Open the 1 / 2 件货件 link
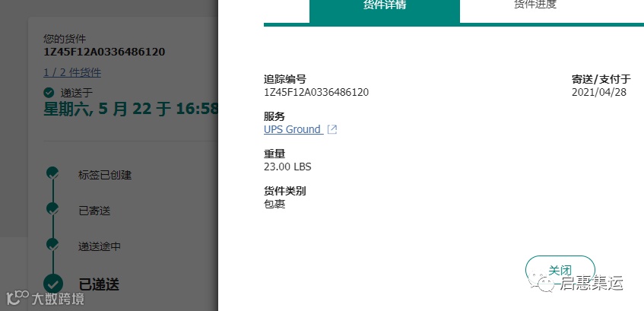The image size is (644, 311). pyautogui.click(x=72, y=73)
